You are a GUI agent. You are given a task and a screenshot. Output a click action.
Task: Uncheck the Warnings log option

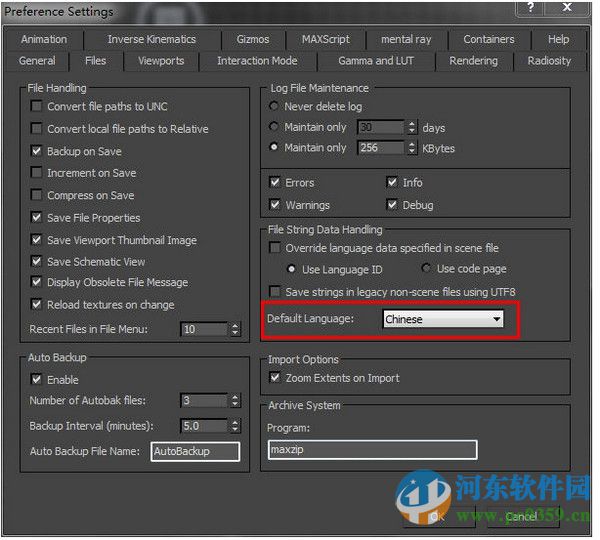click(275, 204)
